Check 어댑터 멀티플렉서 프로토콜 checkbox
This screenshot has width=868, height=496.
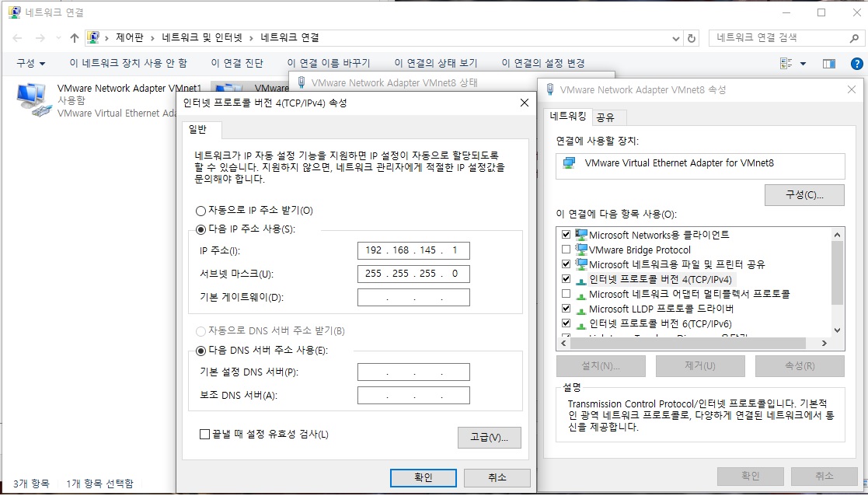tap(566, 294)
